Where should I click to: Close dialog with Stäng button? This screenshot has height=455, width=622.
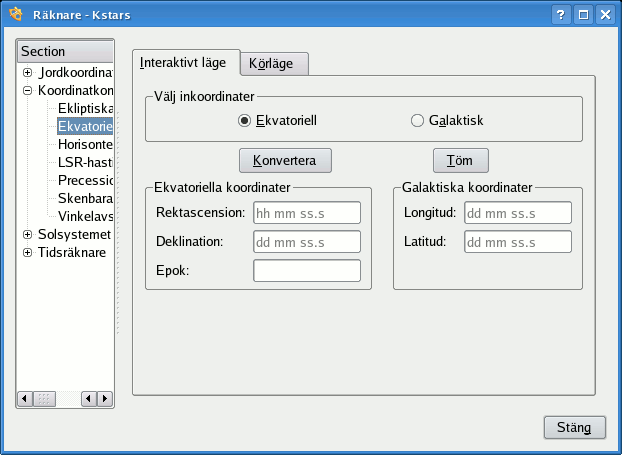click(x=574, y=427)
